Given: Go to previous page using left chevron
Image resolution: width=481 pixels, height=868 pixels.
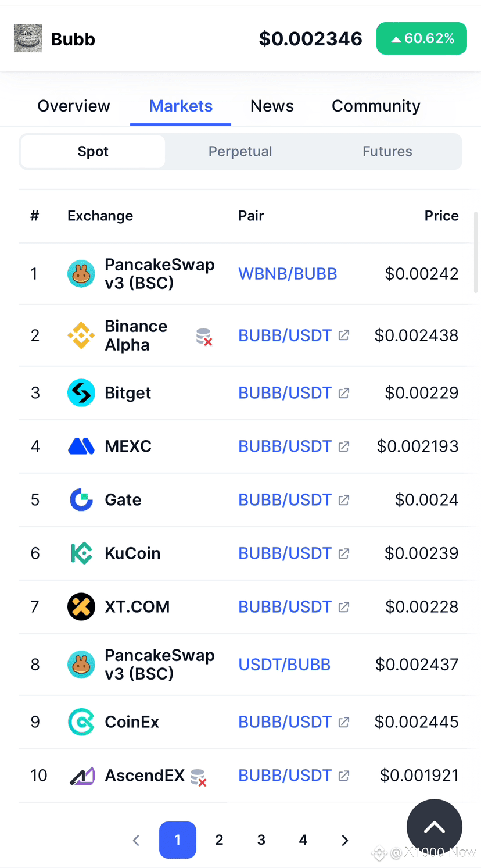Looking at the screenshot, I should (x=136, y=840).
